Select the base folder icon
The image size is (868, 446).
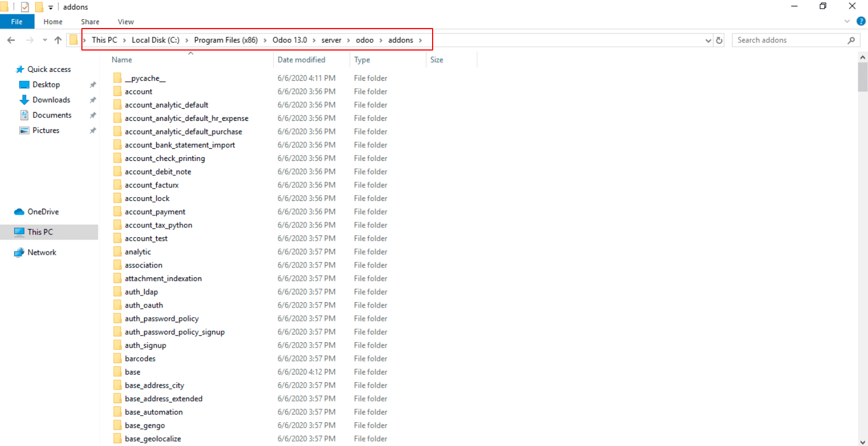(117, 372)
